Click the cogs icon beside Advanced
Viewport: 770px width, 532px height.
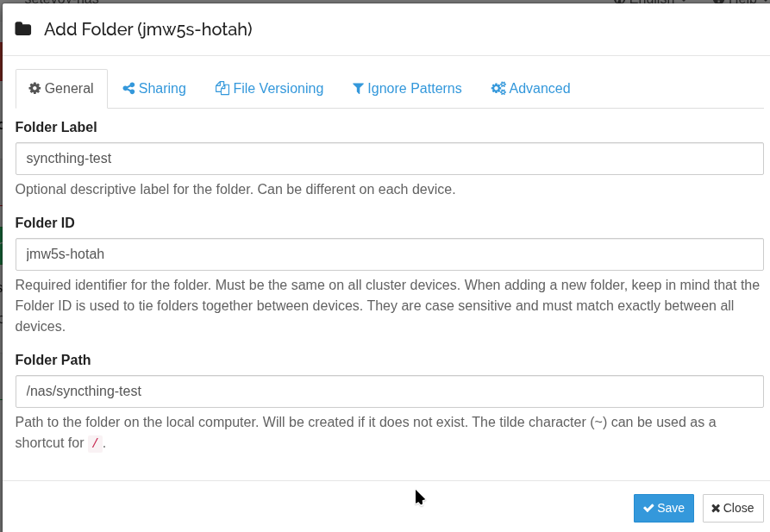pos(498,89)
